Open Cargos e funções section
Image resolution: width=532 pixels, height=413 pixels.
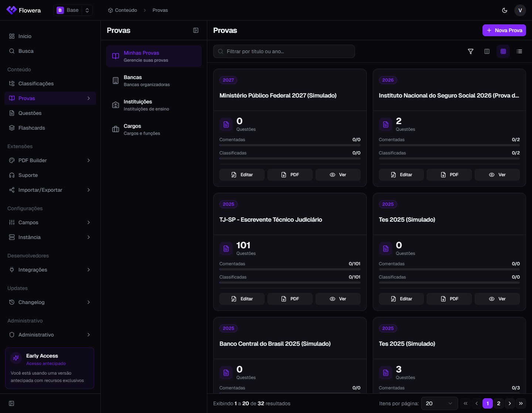154,129
